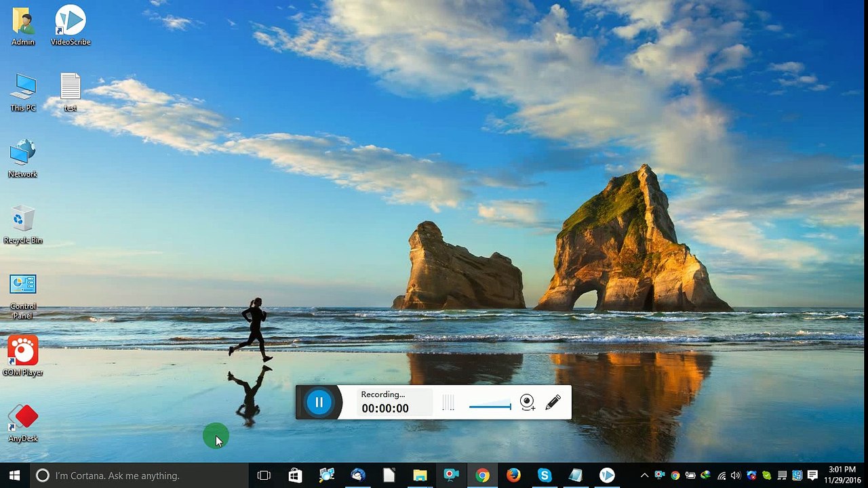Open battery power status in tray

click(x=690, y=476)
